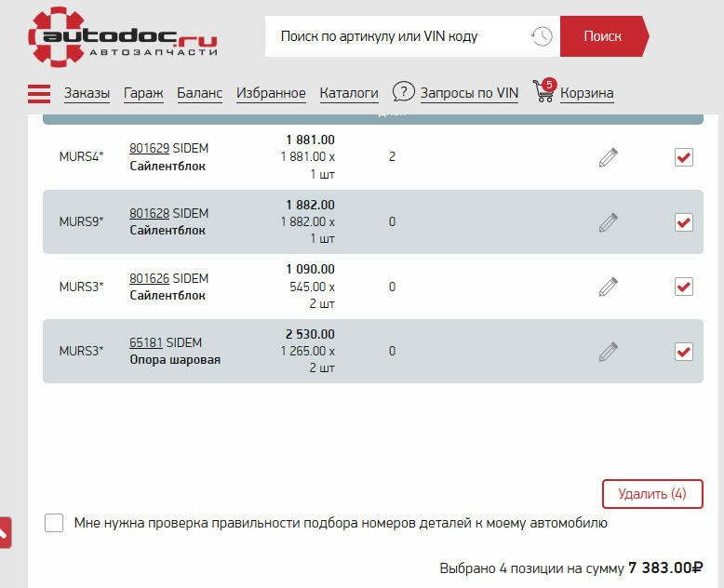Open the shopping cart icon with badge 5
The image size is (724, 588).
544,90
